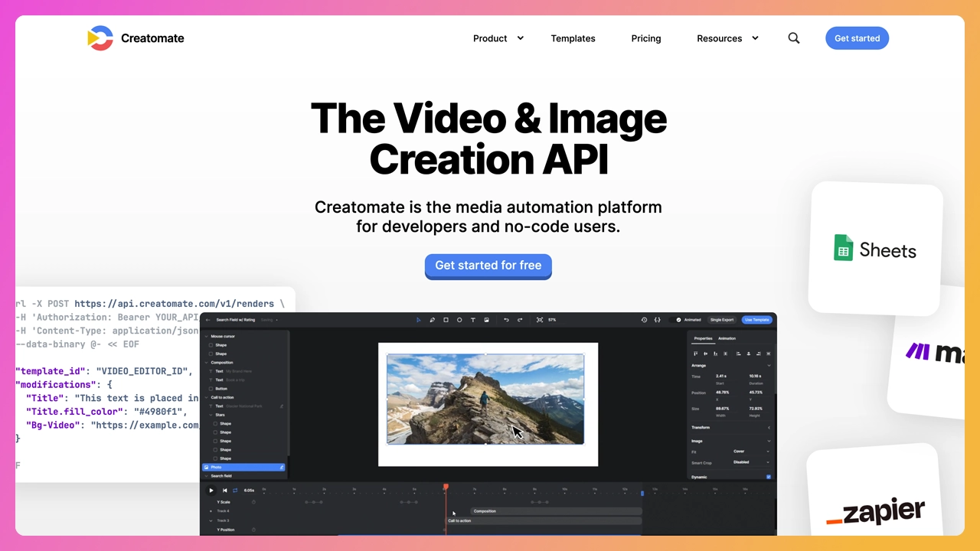
Task: Open the Fit Cover dropdown
Action: 752,452
